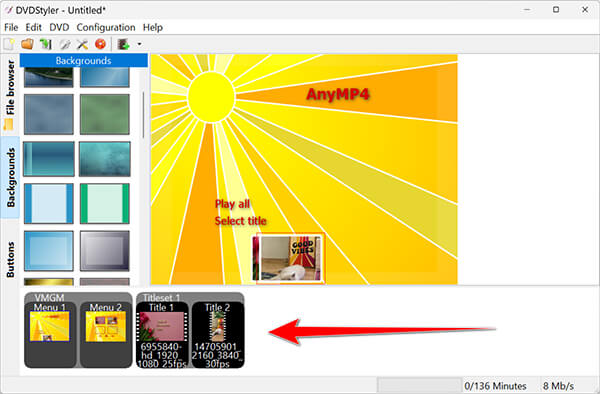Open the File menu
The width and height of the screenshot is (600, 394).
[x=11, y=28]
